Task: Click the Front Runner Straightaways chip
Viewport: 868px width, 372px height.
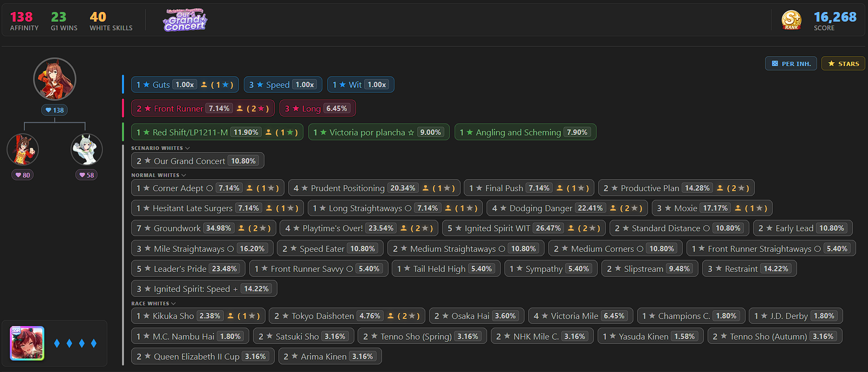Action: pos(771,249)
